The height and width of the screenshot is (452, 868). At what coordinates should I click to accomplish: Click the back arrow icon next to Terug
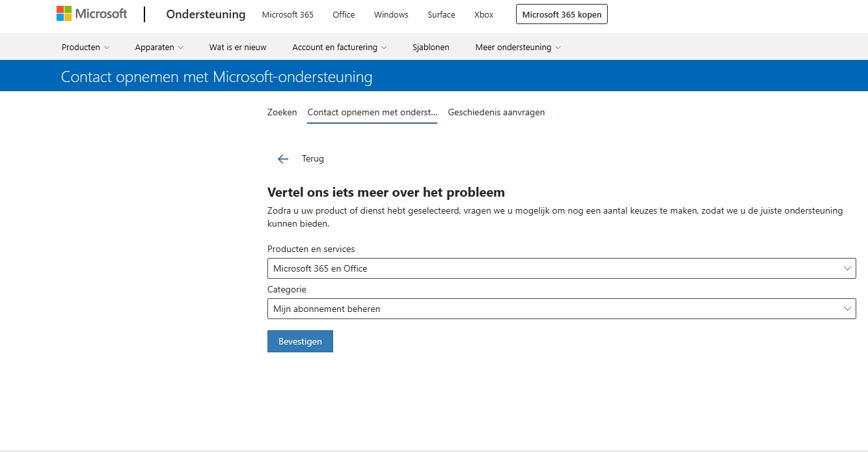point(283,159)
